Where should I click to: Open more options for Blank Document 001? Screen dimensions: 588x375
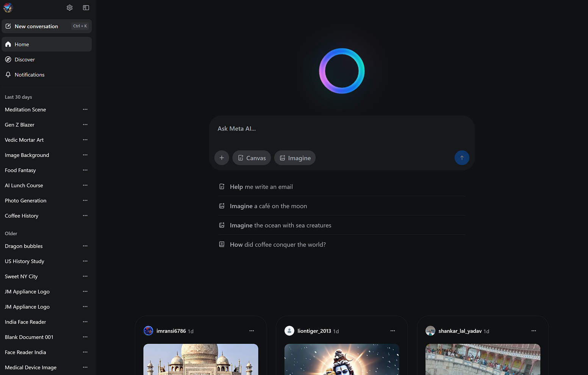point(85,337)
